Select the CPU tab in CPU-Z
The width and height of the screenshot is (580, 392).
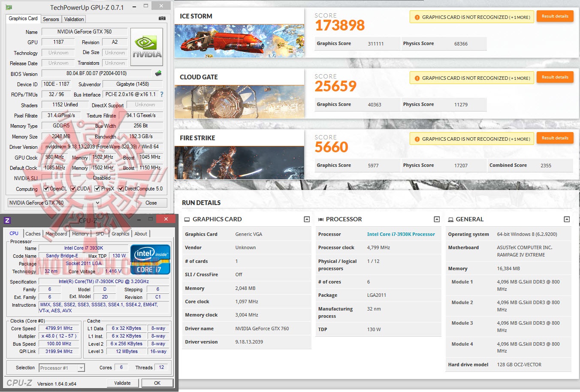14,233
